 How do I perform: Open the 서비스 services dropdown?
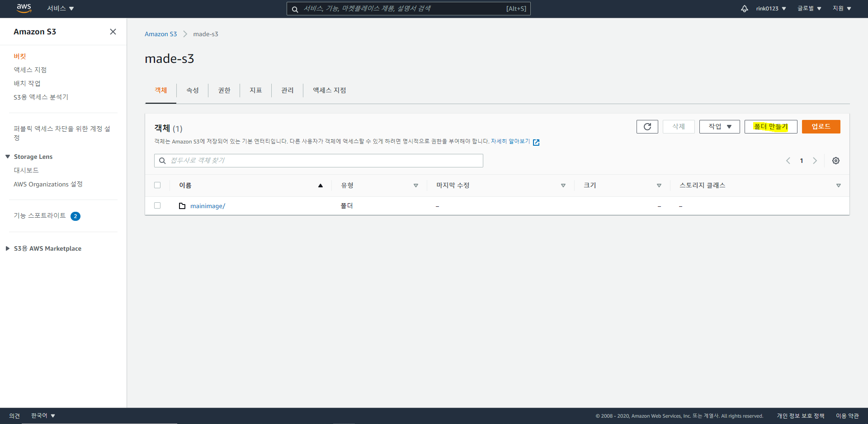[x=61, y=9]
